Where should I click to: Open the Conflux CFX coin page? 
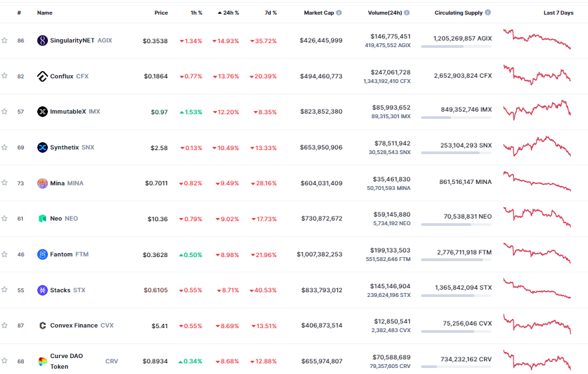pyautogui.click(x=69, y=76)
